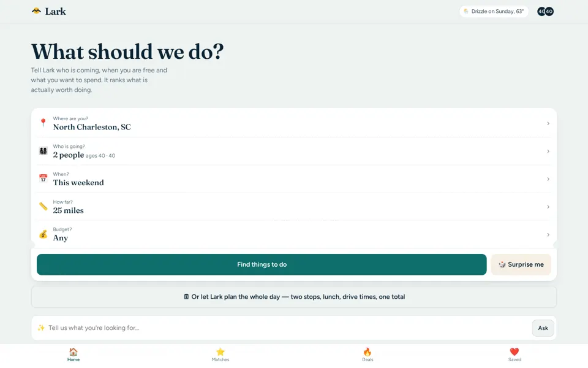Switch to the Saved tab
The image size is (588, 368).
click(514, 355)
